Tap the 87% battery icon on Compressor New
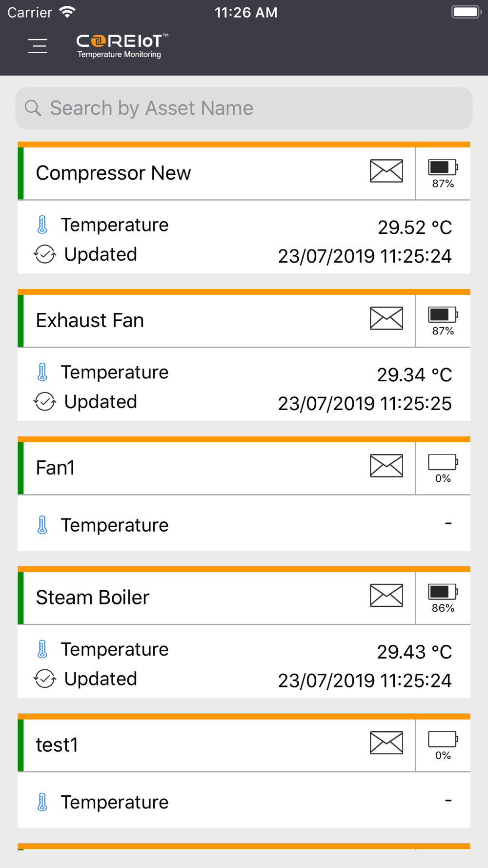The image size is (488, 868). coord(443,167)
